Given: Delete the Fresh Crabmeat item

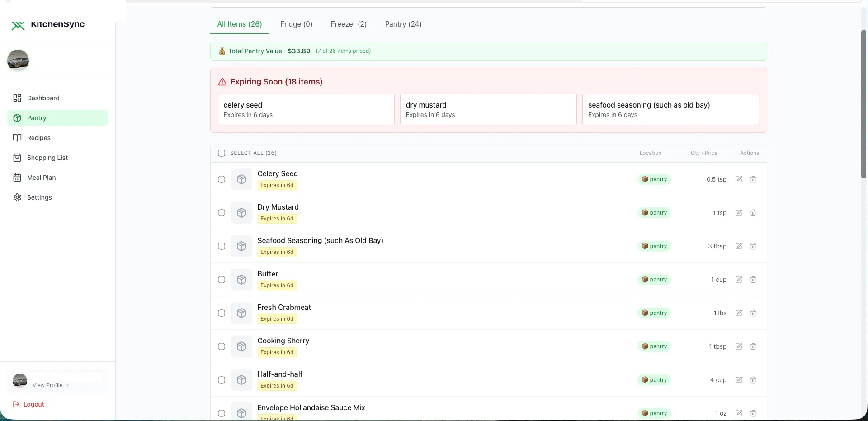Looking at the screenshot, I should point(753,313).
